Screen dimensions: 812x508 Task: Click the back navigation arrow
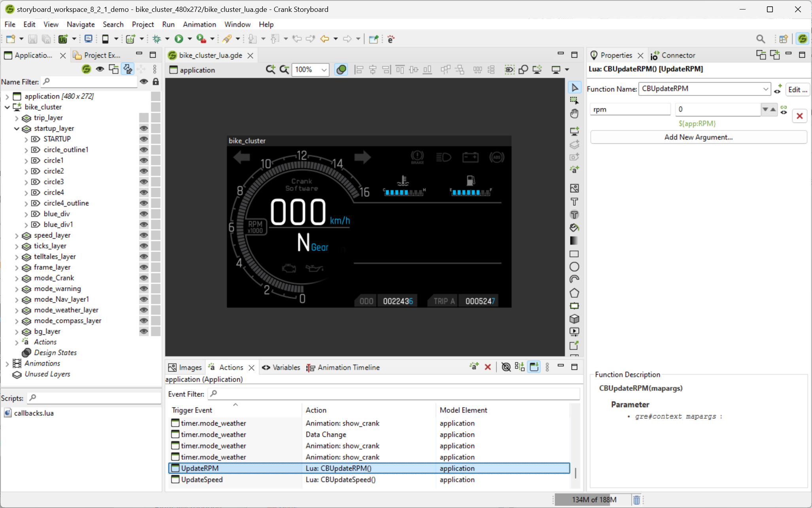click(325, 39)
